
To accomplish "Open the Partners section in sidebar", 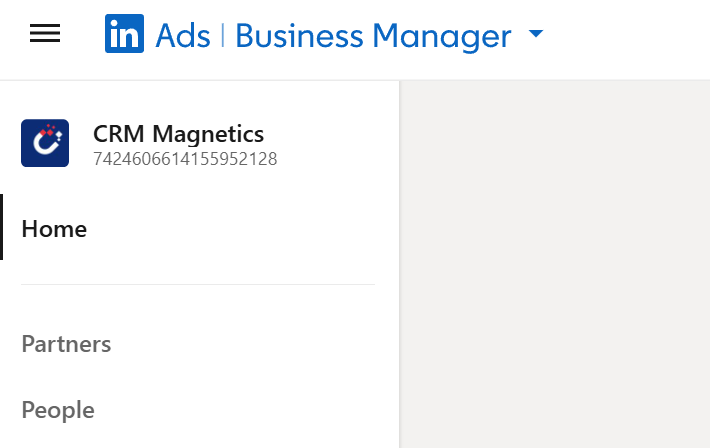I will 66,344.
